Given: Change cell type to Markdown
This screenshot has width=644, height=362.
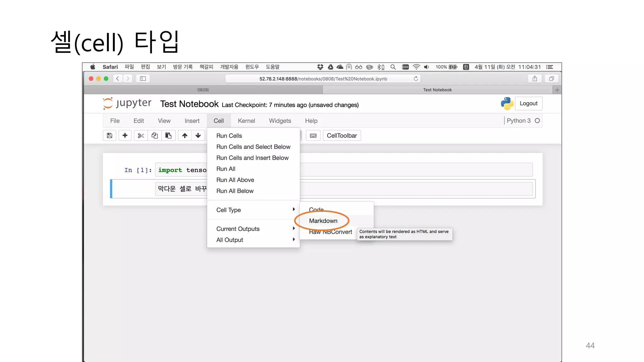Looking at the screenshot, I should click(x=337, y=221).
